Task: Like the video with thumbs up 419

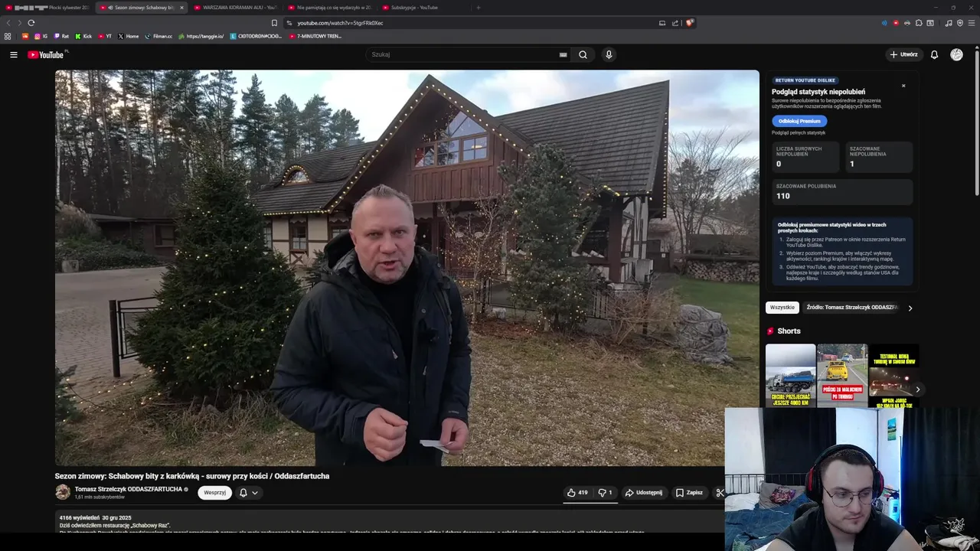Action: coord(578,493)
